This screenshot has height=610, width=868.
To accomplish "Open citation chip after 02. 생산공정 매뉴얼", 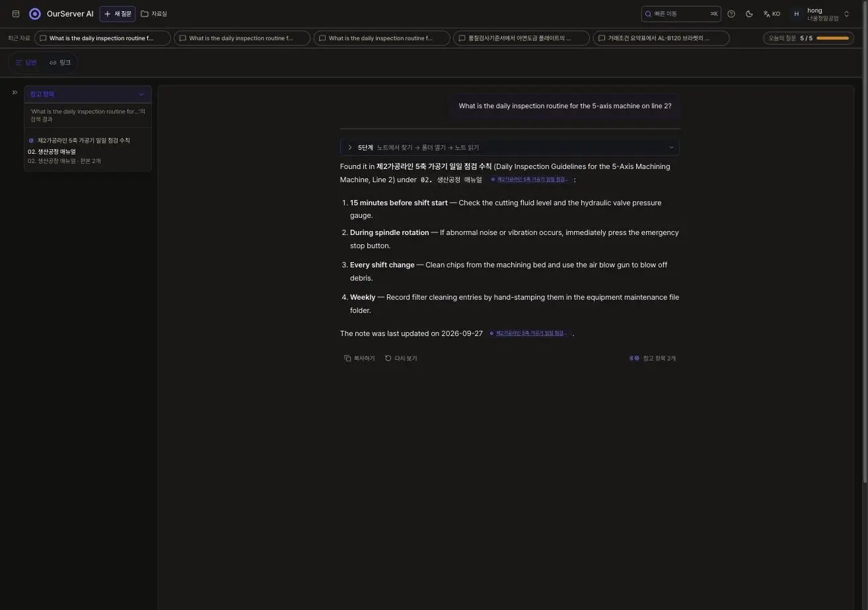I will (530, 180).
